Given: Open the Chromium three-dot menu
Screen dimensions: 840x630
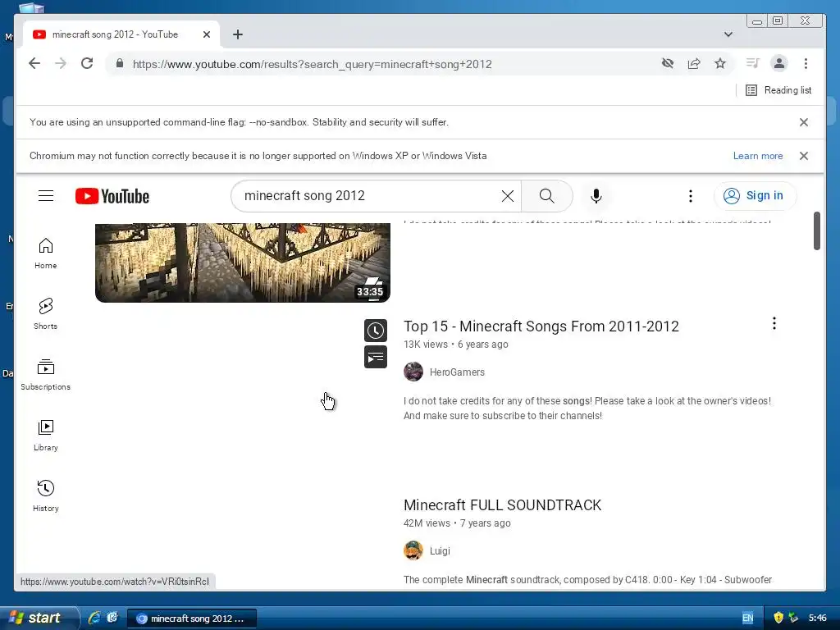Looking at the screenshot, I should [x=806, y=64].
